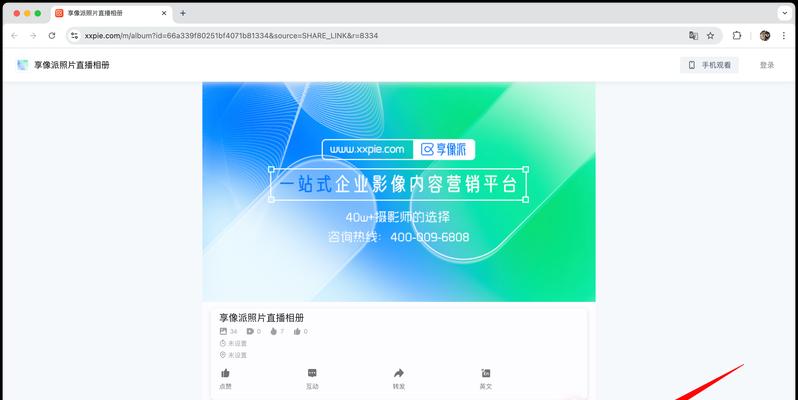This screenshot has width=798, height=400.
Task: Click the small likes count icon showing 0
Action: (x=297, y=331)
